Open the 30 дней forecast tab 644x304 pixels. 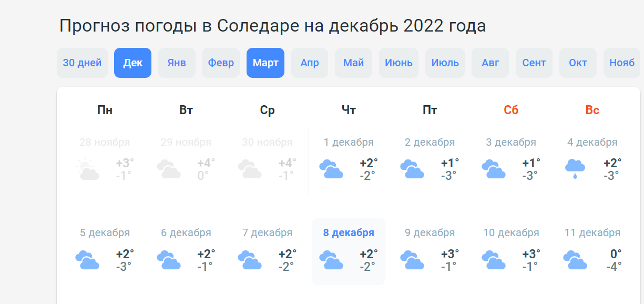coord(82,63)
